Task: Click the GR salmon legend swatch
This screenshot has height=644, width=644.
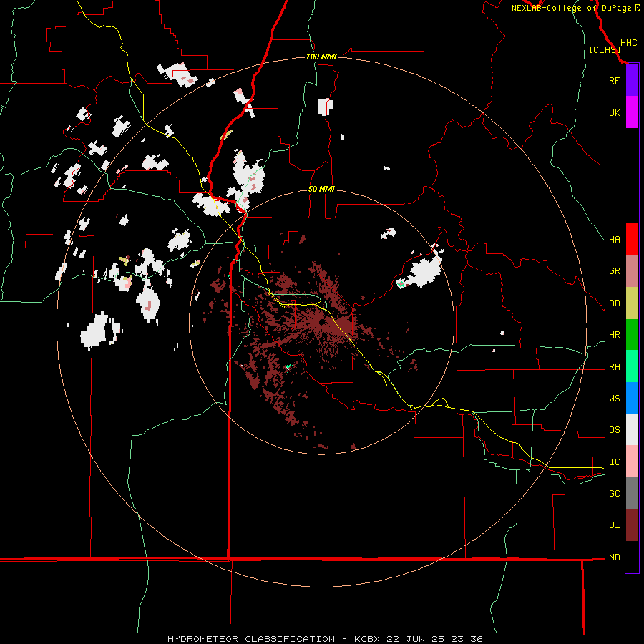Action: (x=632, y=271)
